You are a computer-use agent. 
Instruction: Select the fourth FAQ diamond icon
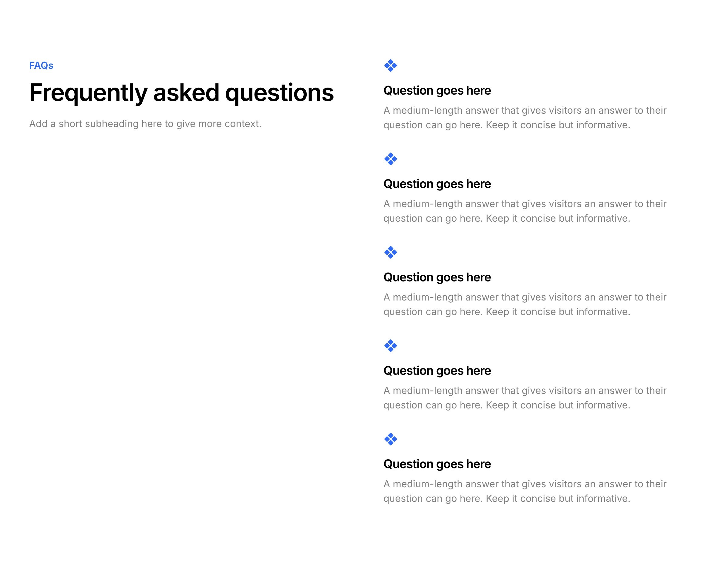click(x=390, y=346)
